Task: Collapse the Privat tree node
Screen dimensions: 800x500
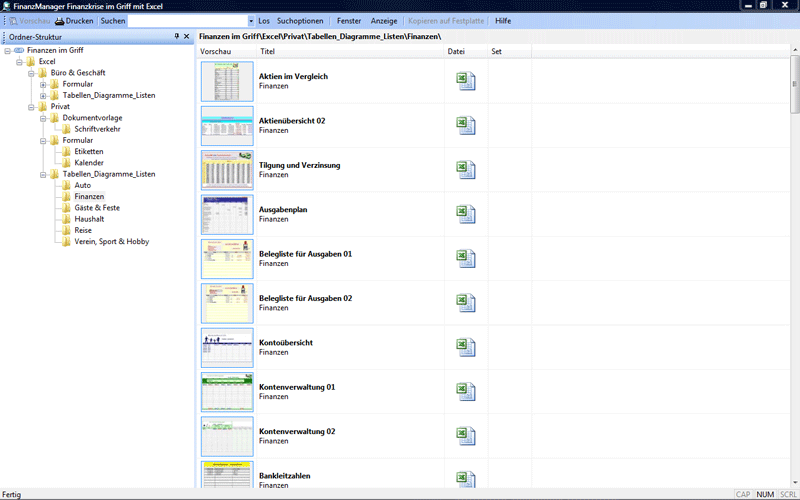Action: (x=32, y=107)
